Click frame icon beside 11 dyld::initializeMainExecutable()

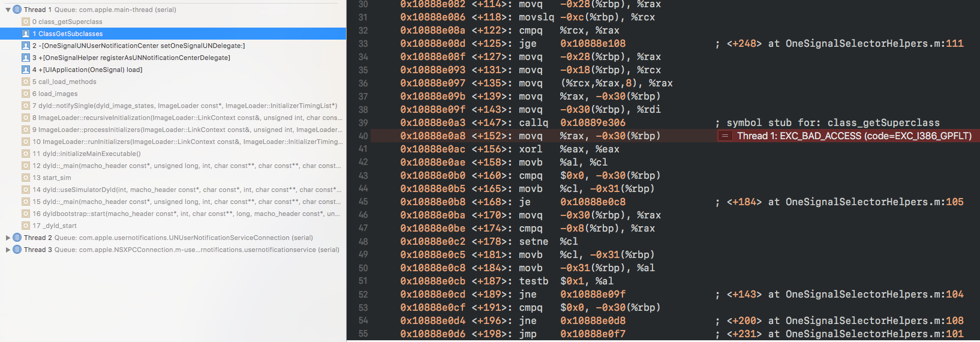pos(26,154)
